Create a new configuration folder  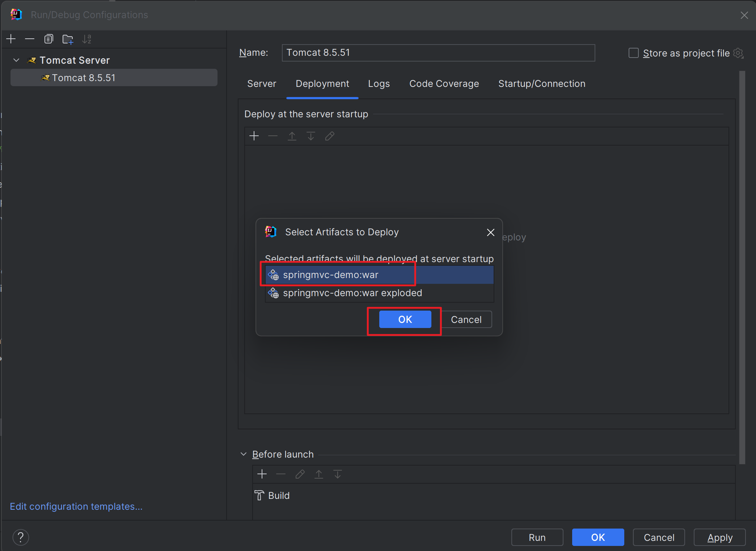68,39
